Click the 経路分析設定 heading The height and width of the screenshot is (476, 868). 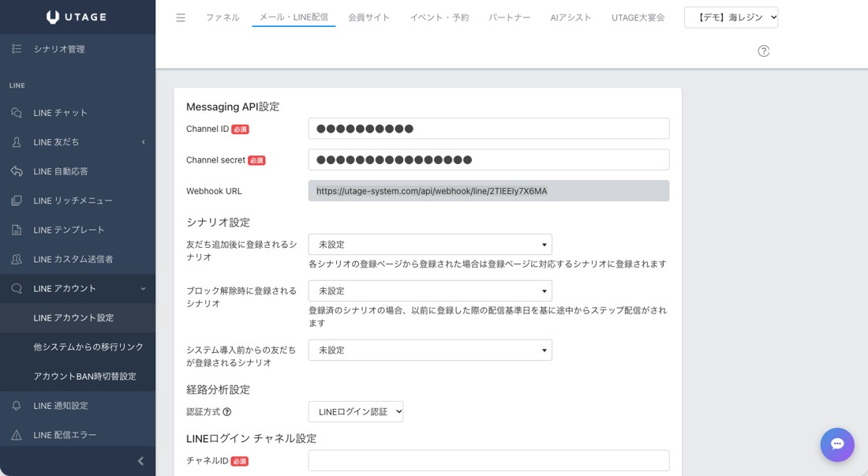(x=218, y=390)
